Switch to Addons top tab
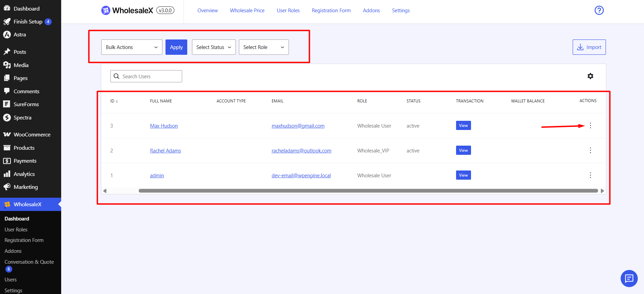Screen dimensions: 644x294 point(371,11)
